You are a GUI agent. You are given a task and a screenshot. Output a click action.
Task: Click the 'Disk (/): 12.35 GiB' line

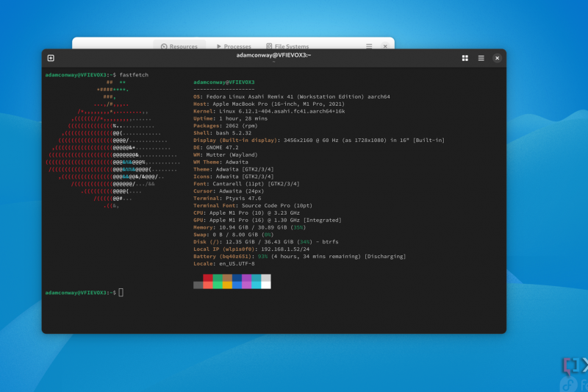point(266,242)
